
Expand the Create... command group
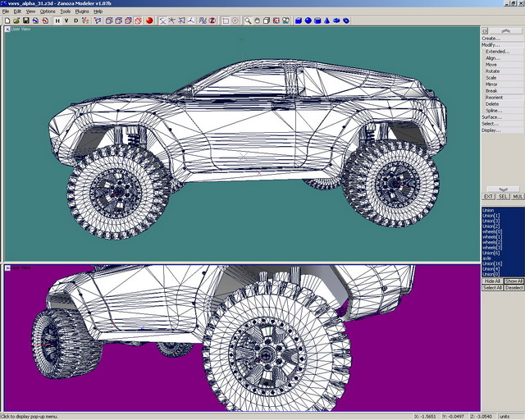491,39
